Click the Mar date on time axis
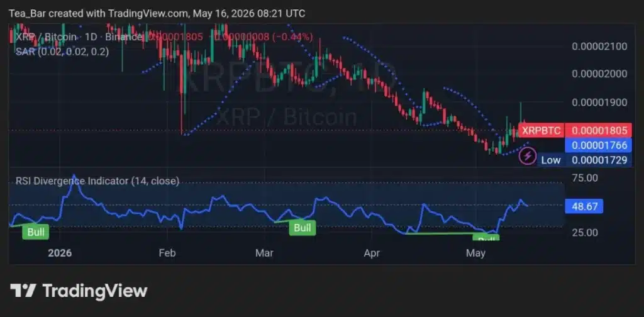 point(265,253)
